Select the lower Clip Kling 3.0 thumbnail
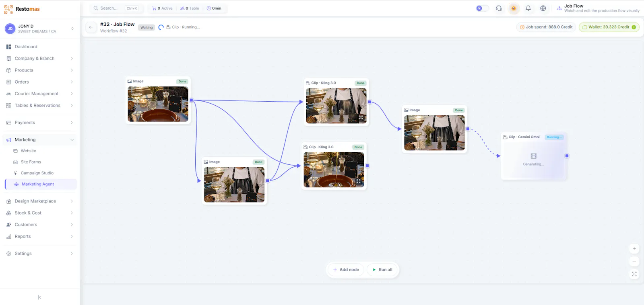The height and width of the screenshot is (305, 644). coord(334,170)
